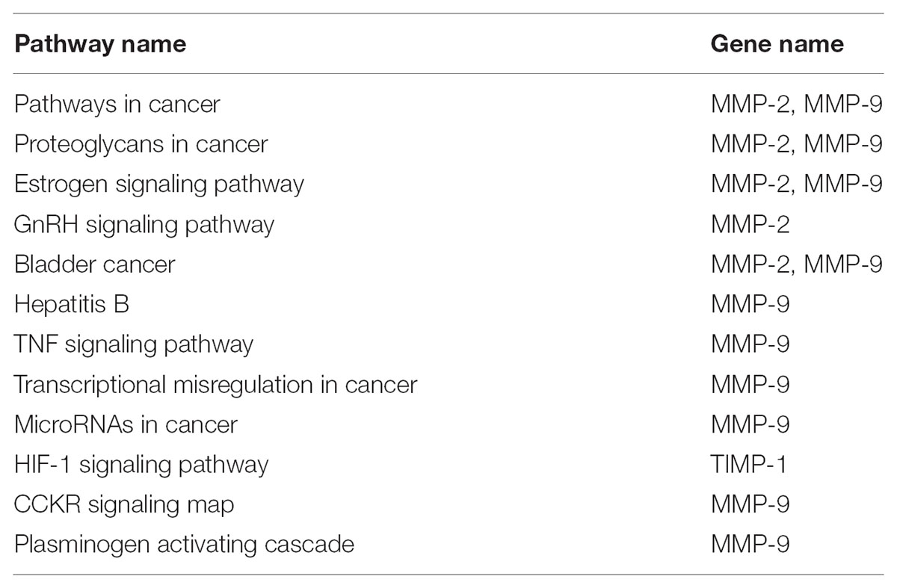897x588 pixels.
Task: Select the "Bladder cancer" row label
Action: point(95,264)
